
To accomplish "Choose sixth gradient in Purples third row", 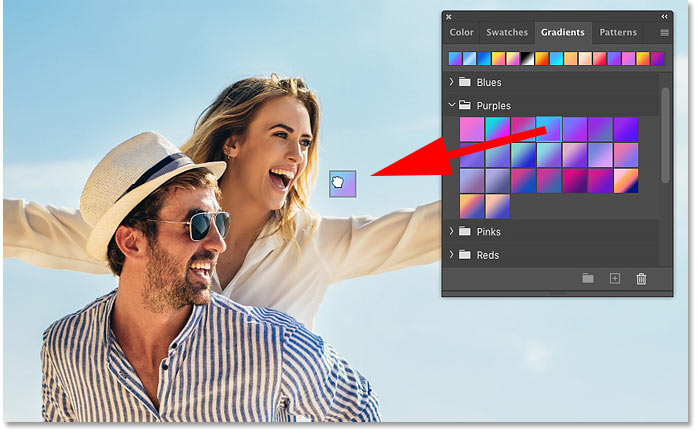I will 601,181.
